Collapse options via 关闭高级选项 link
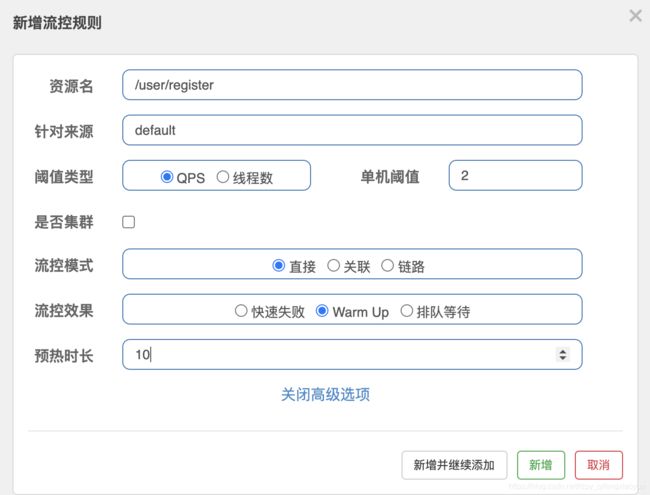The height and width of the screenshot is (495, 650). (325, 394)
